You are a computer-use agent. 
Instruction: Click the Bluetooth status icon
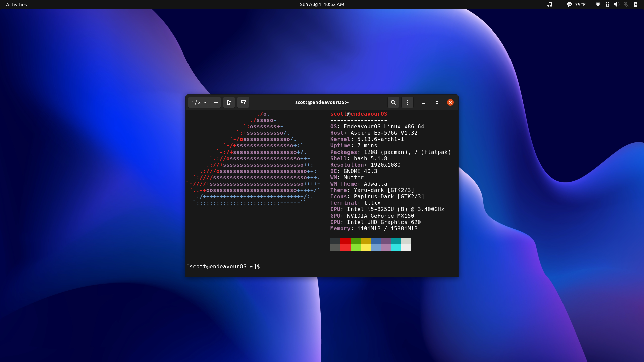pos(607,4)
